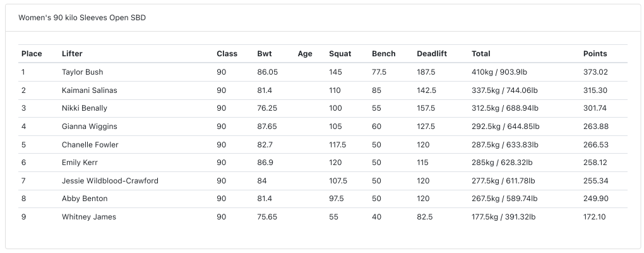
Task: Select the Points column header
Action: 595,54
